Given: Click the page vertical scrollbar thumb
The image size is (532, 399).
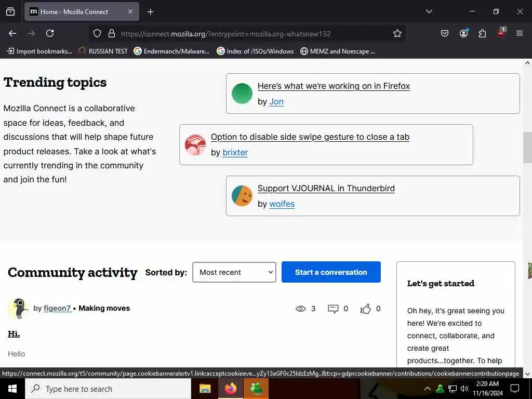Looking at the screenshot, I should click(x=527, y=147).
